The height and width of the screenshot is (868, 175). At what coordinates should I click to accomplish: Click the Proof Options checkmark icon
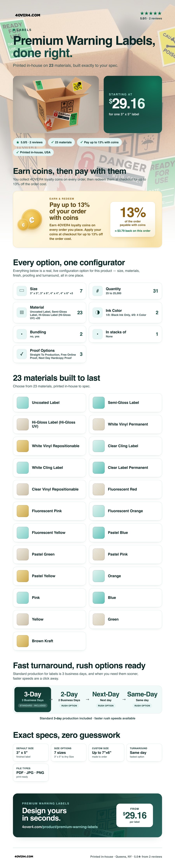pos(22,354)
